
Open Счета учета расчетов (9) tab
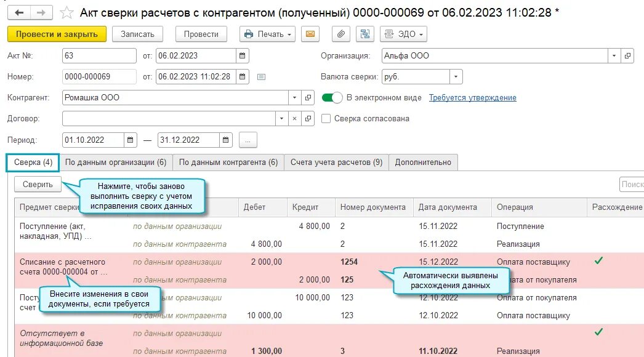pyautogui.click(x=336, y=162)
